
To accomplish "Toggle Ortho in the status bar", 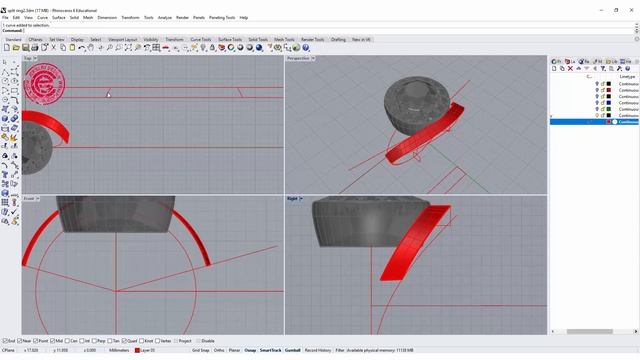I will point(219,350).
